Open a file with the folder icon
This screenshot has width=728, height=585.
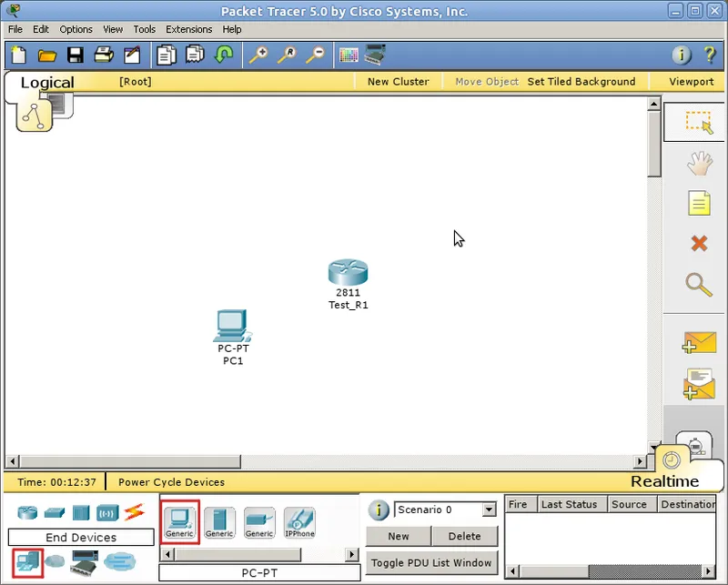click(x=47, y=55)
